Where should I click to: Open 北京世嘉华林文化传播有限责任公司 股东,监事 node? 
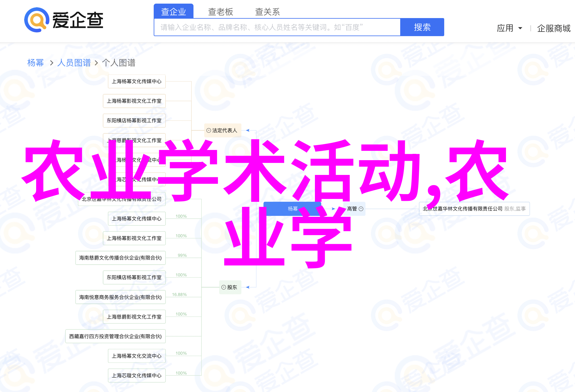(474, 209)
